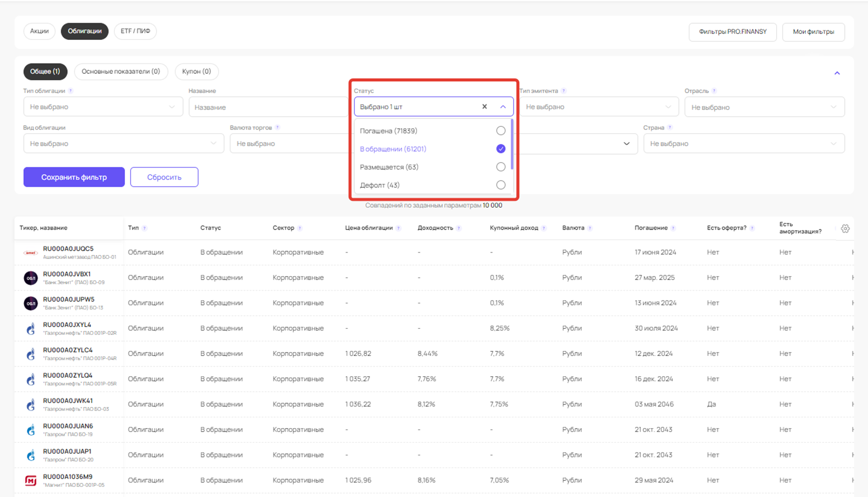Click the help icon on Доходность header

tap(458, 228)
